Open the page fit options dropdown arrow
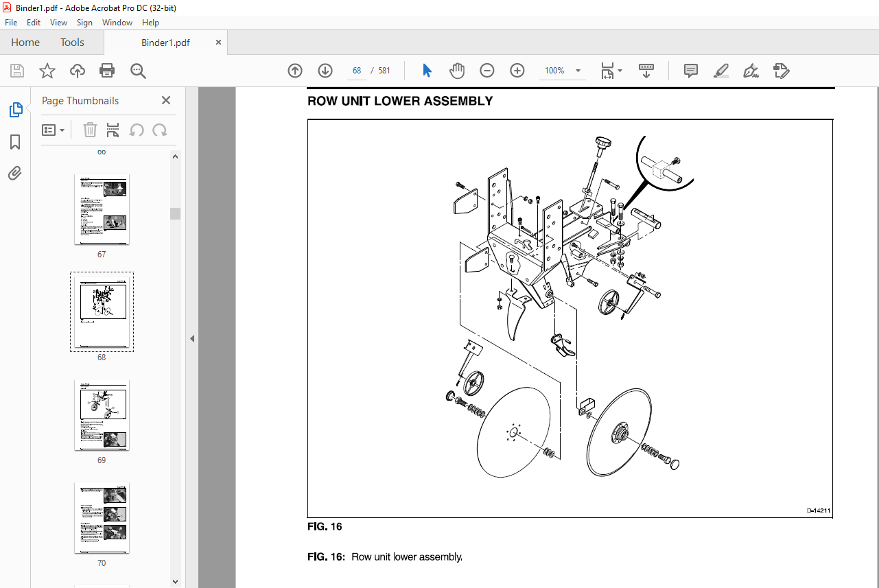879x588 pixels. coord(620,71)
